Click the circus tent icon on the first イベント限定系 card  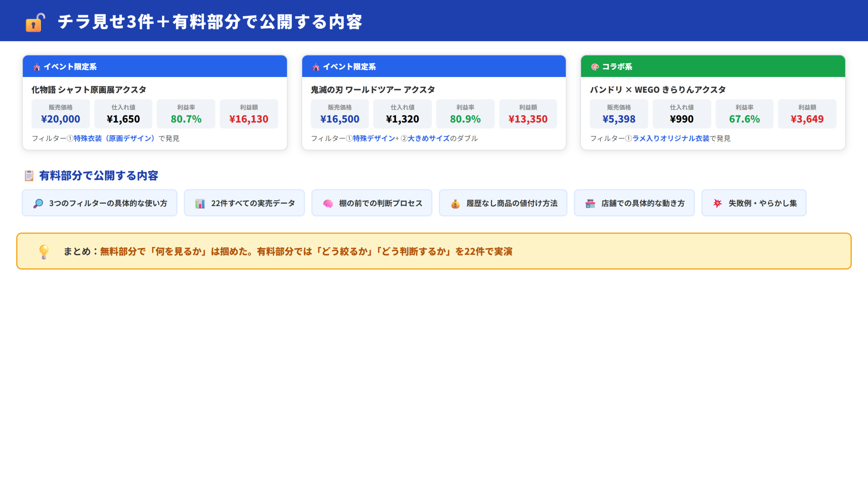pos(36,67)
